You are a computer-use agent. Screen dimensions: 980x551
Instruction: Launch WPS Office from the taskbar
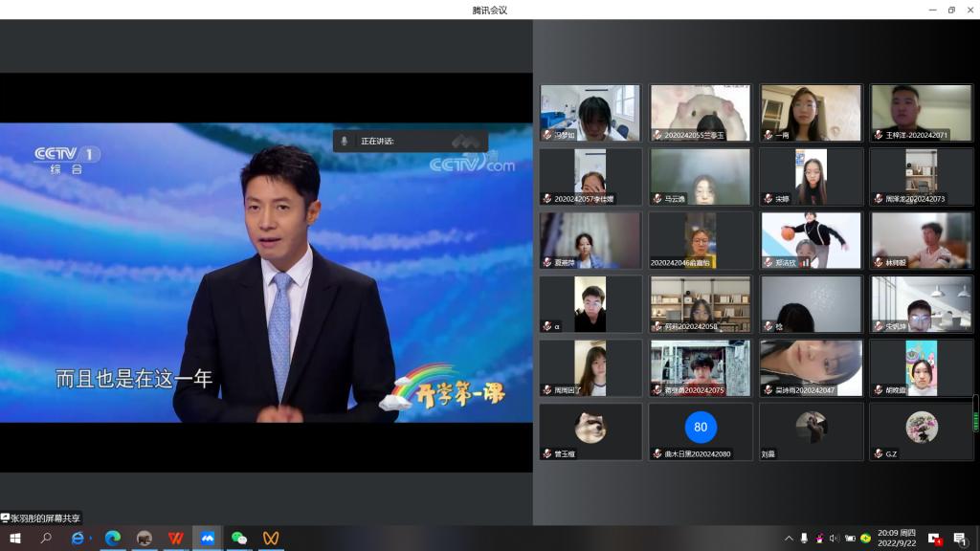pyautogui.click(x=175, y=539)
